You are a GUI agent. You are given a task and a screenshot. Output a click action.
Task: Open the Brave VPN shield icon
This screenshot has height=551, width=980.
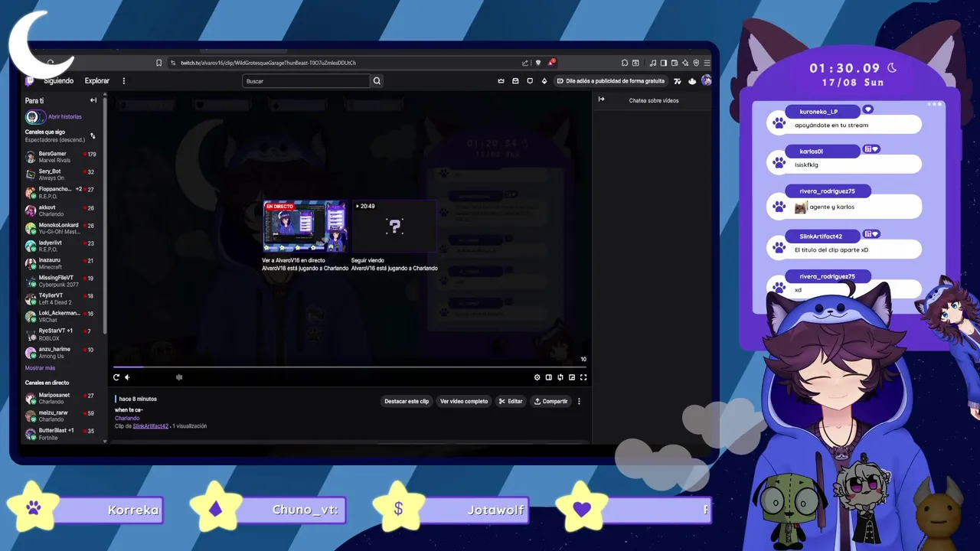point(696,63)
